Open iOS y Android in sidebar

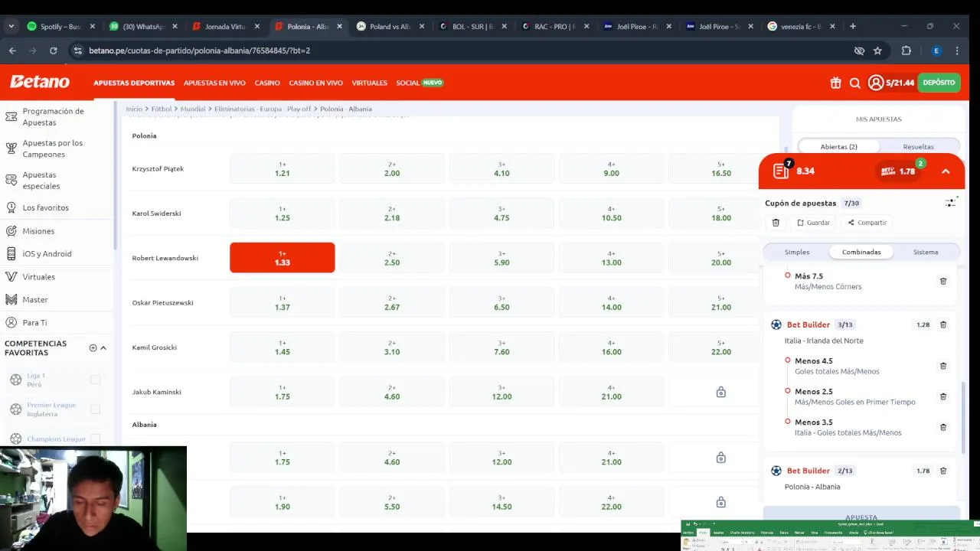tap(47, 253)
